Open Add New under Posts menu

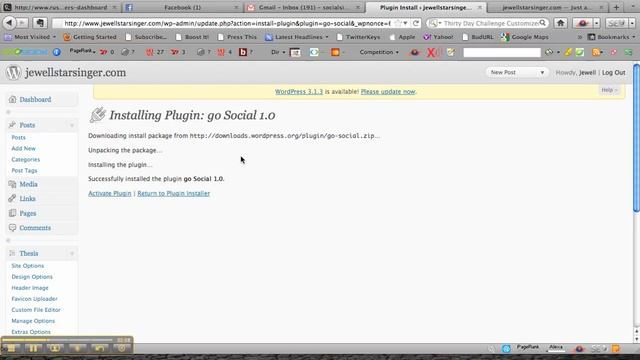[x=24, y=149]
